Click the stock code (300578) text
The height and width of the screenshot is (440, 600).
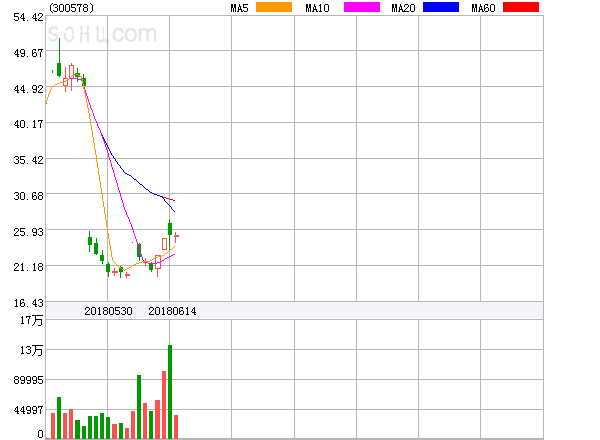(71, 8)
